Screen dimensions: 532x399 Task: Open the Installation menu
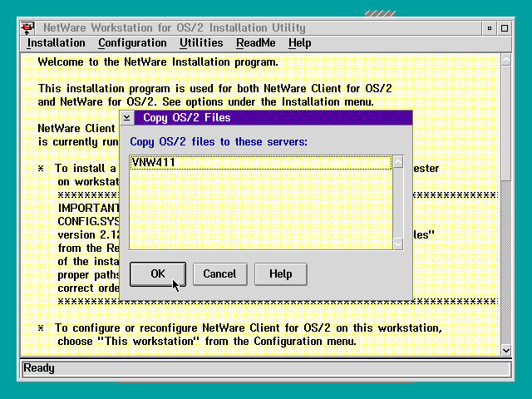[x=56, y=43]
